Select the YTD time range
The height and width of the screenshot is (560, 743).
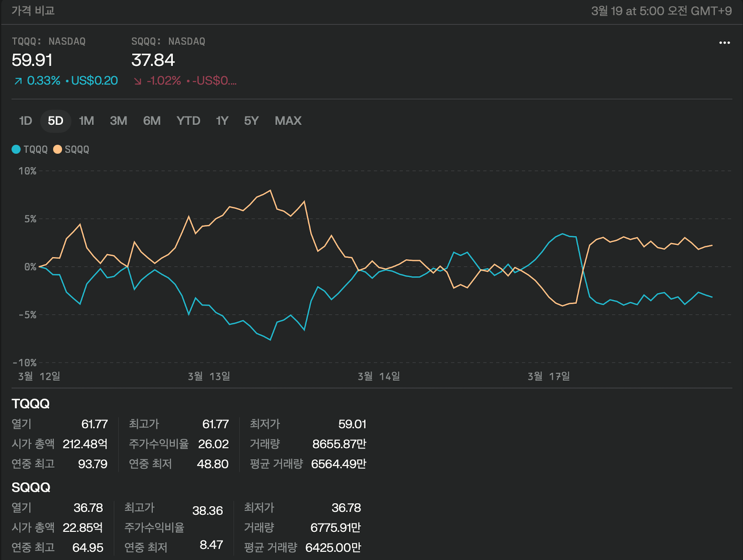pyautogui.click(x=188, y=121)
